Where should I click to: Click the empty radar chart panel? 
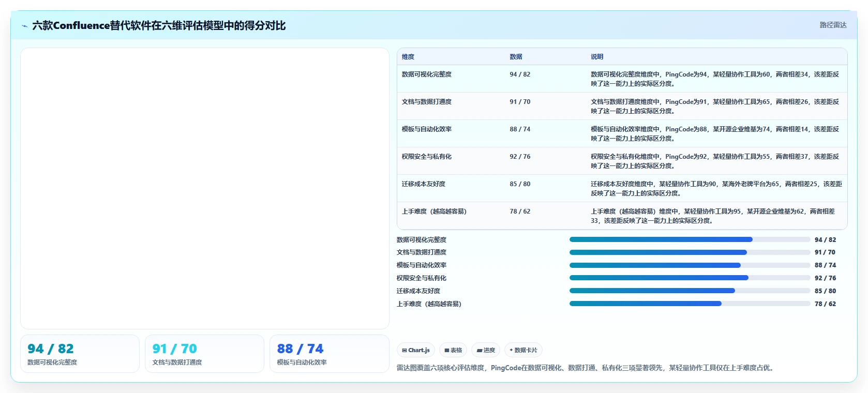point(205,189)
